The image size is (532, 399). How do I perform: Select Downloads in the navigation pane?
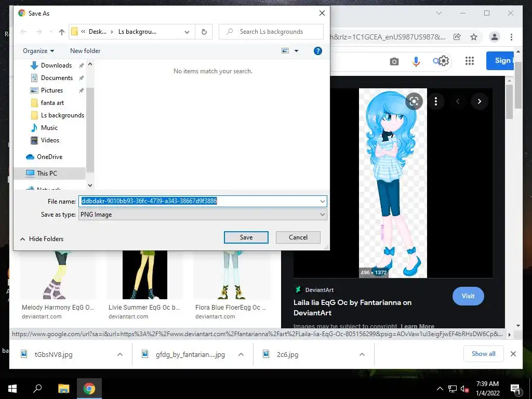[x=56, y=65]
